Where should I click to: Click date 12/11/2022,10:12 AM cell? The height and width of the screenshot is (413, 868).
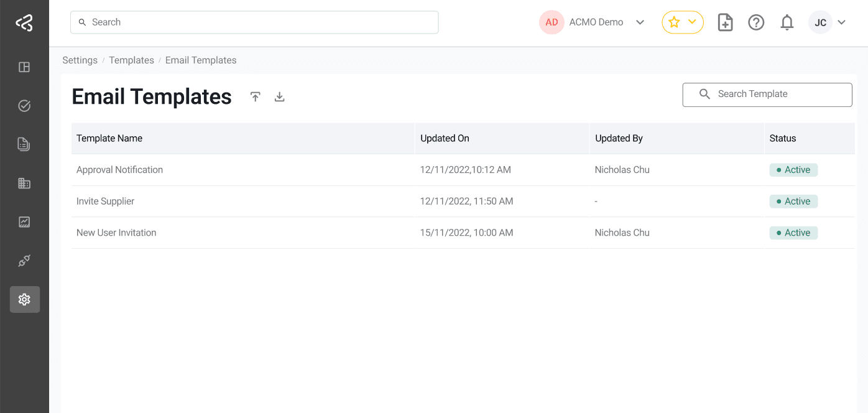coord(466,170)
